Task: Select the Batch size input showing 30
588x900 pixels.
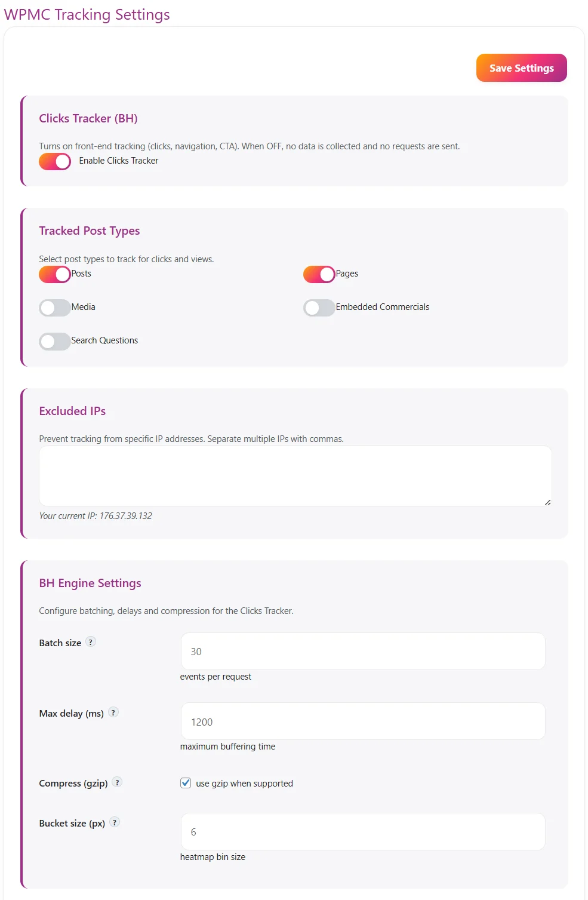Action: [x=362, y=651]
